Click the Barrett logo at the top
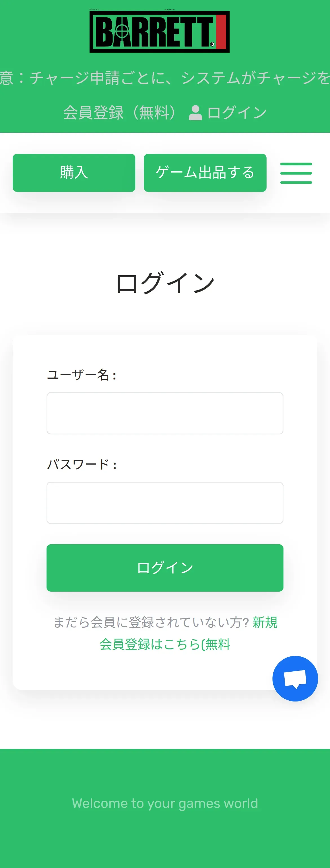The height and width of the screenshot is (868, 330). tap(159, 32)
